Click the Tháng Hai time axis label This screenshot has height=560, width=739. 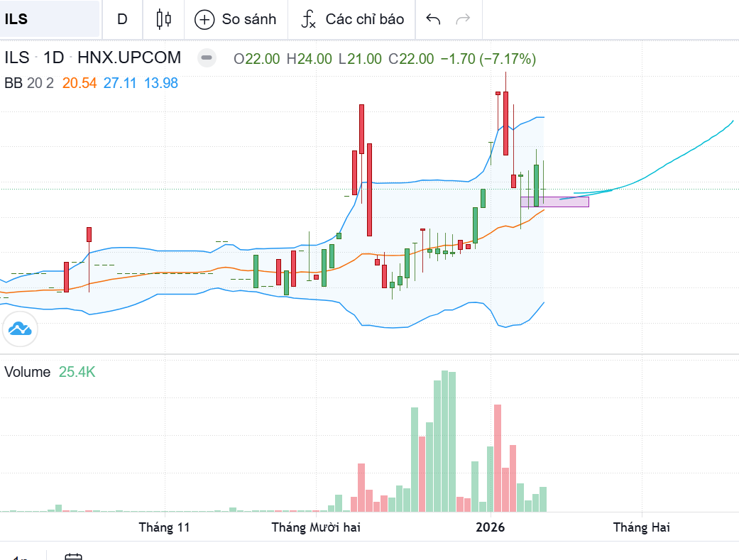[x=642, y=527]
